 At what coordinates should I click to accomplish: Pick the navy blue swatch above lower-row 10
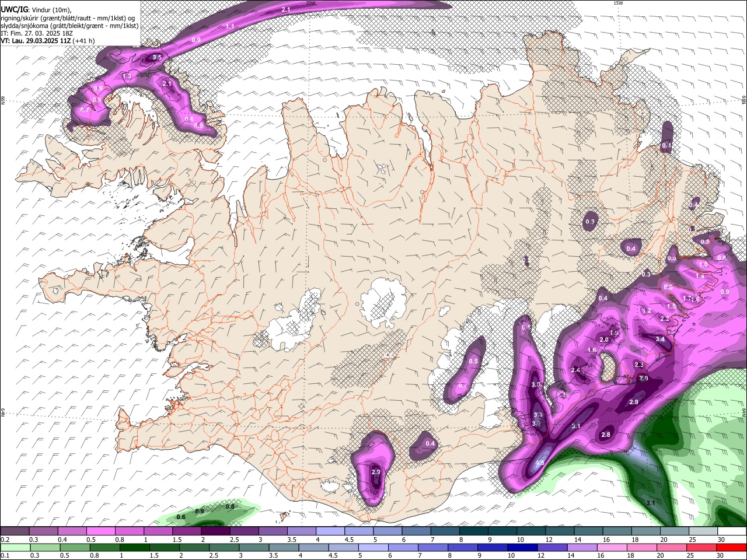pos(522,547)
